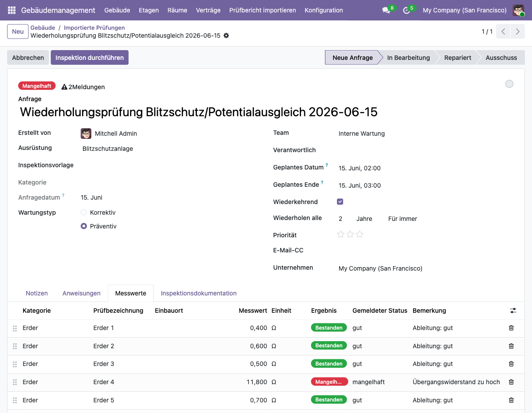Set stage to In Bearbeitung
The image size is (532, 413).
[408, 58]
